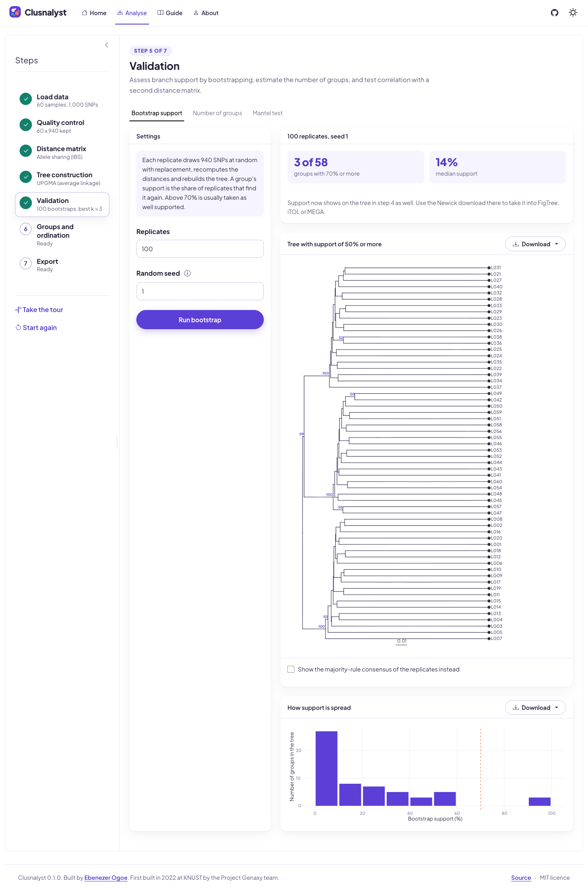Viewport: 588px width, 890px height.
Task: Open the Analyse nav item
Action: pos(132,13)
